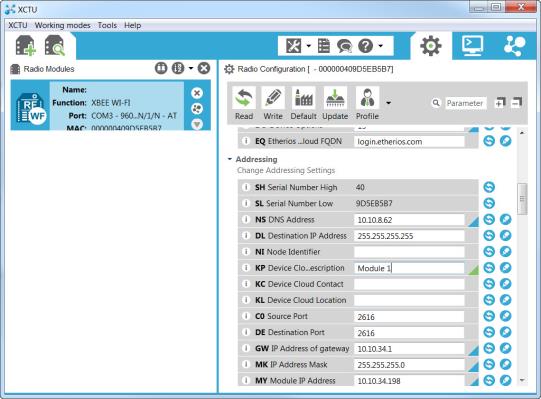The height and width of the screenshot is (399, 541).
Task: Add a radio module icon
Action: (x=26, y=46)
